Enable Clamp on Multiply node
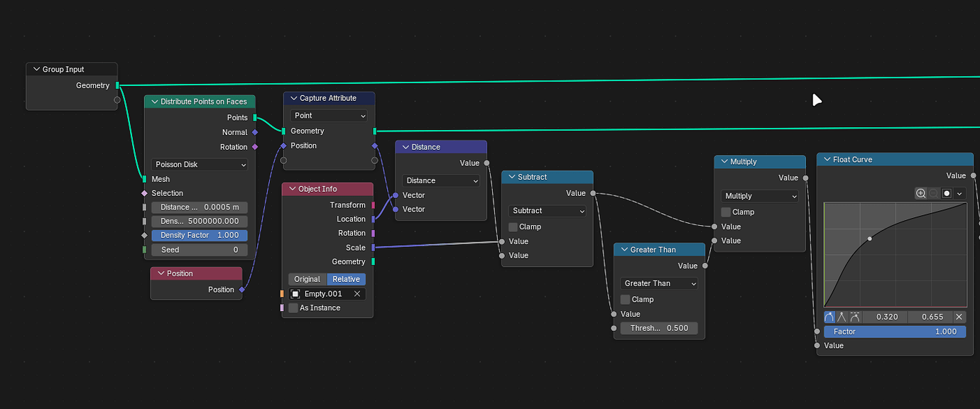Image resolution: width=980 pixels, height=409 pixels. (x=726, y=212)
